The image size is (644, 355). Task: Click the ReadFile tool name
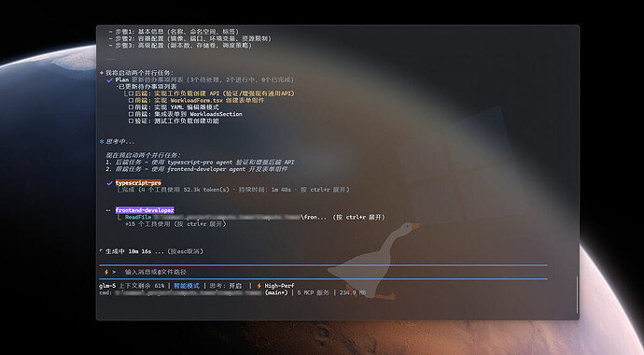click(x=138, y=218)
